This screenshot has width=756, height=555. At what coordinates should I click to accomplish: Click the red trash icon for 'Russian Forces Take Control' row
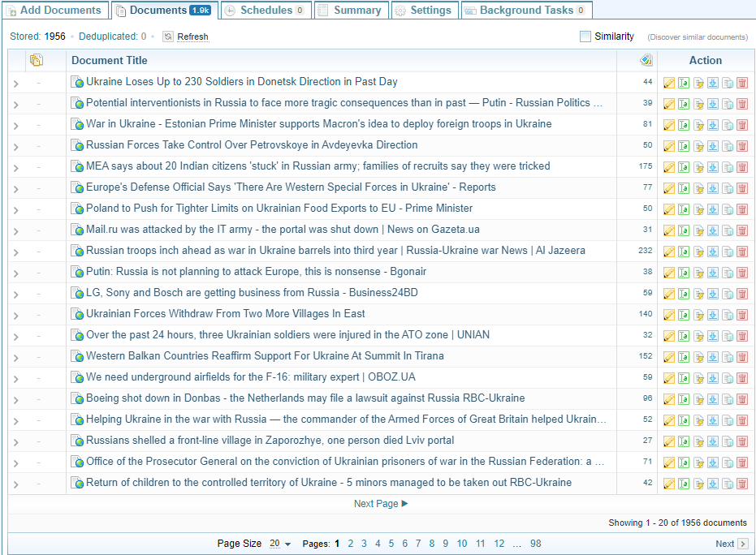click(x=742, y=145)
